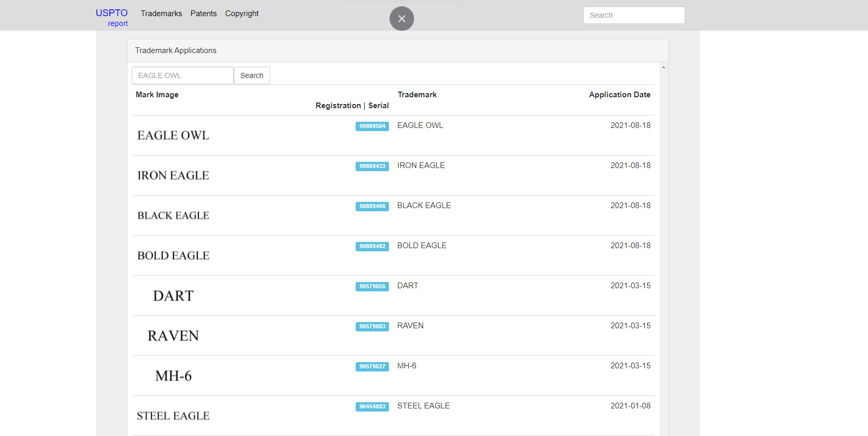Click the MH-6 mark image
The width and height of the screenshot is (868, 436).
pos(173,376)
